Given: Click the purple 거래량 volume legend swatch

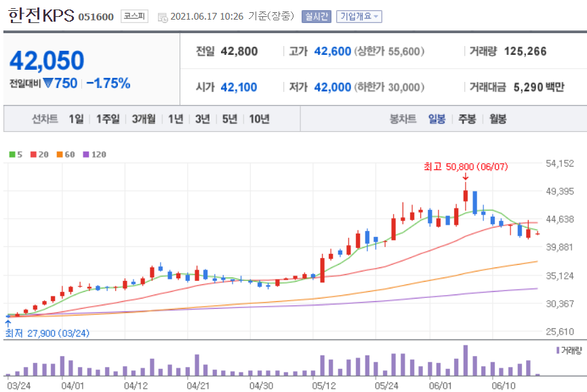Looking at the screenshot, I should 558,350.
